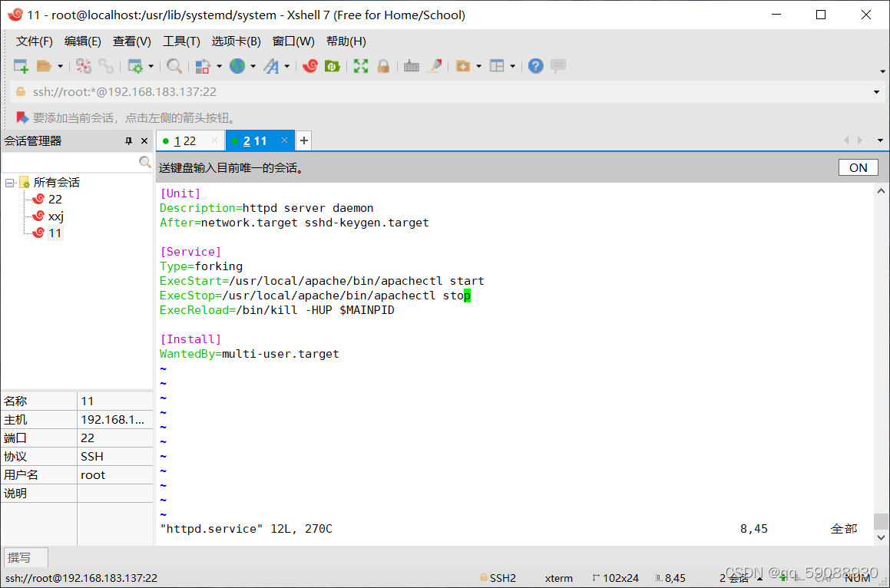This screenshot has width=890, height=588.
Task: Expand the font icon dropdown arrow
Action: pos(286,67)
